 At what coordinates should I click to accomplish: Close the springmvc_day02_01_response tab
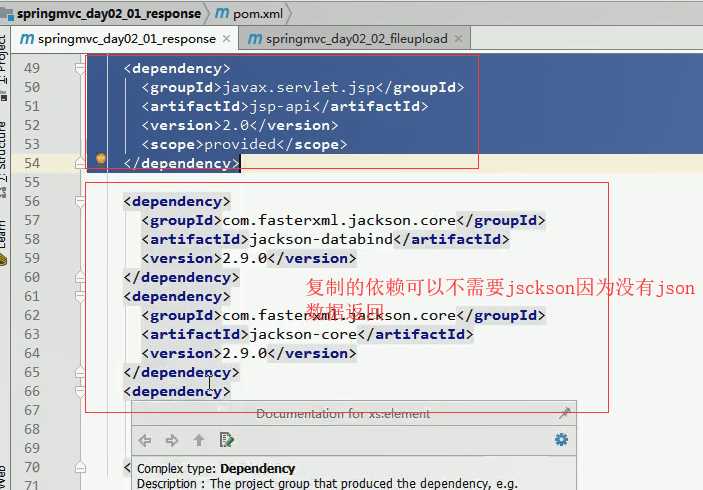click(227, 39)
